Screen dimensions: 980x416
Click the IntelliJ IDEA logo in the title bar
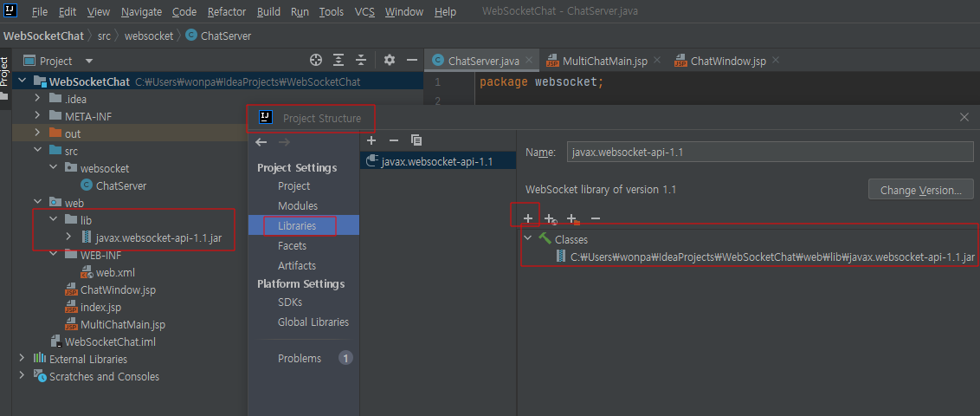[10, 10]
